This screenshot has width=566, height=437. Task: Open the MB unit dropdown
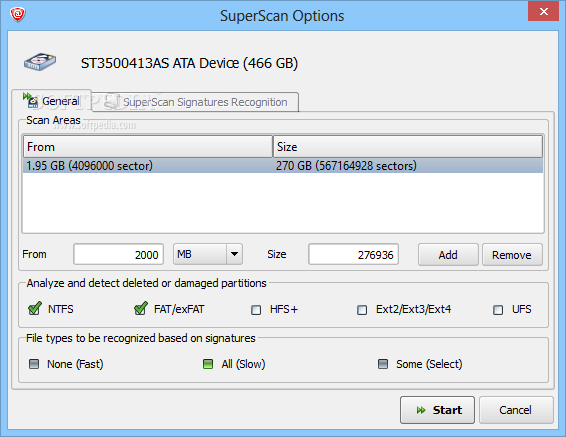pos(208,254)
